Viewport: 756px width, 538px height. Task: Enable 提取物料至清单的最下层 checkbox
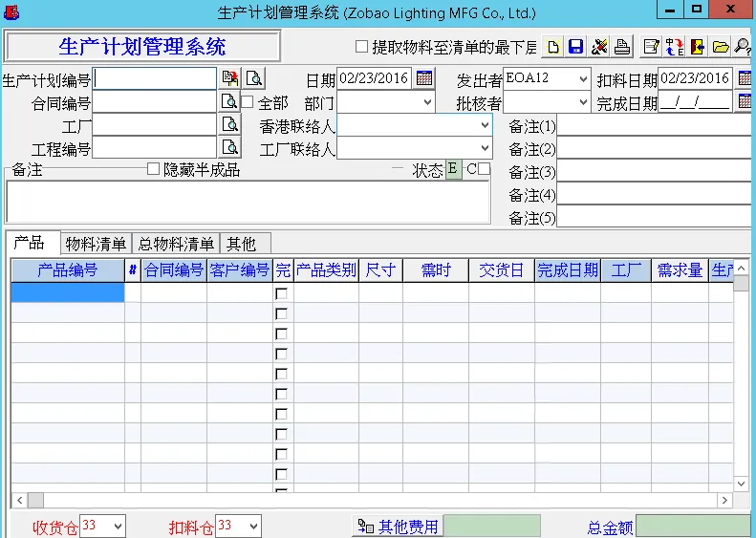tap(361, 47)
